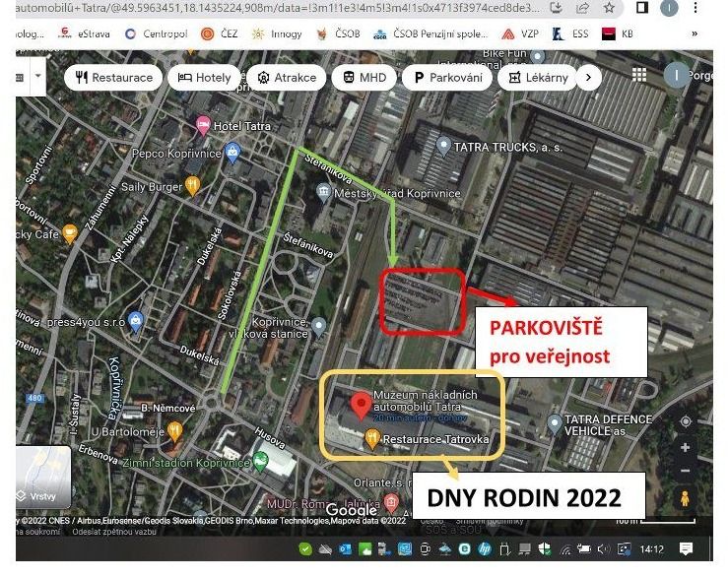The image size is (728, 578).
Task: Click Odeslat zpětnou vazbu link
Action: coord(114,532)
